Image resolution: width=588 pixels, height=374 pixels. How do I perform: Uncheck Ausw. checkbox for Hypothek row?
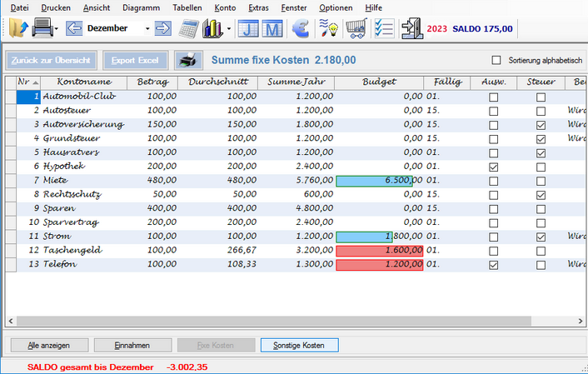[x=494, y=167]
